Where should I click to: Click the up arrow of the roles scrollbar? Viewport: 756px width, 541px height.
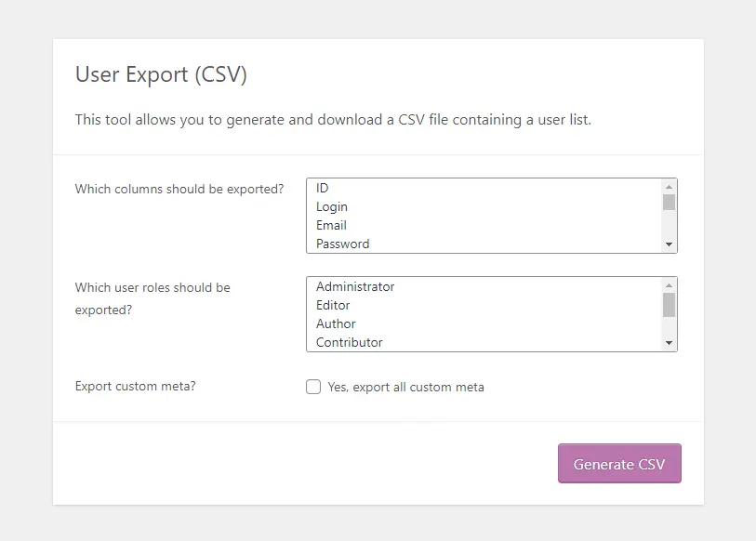click(x=670, y=284)
